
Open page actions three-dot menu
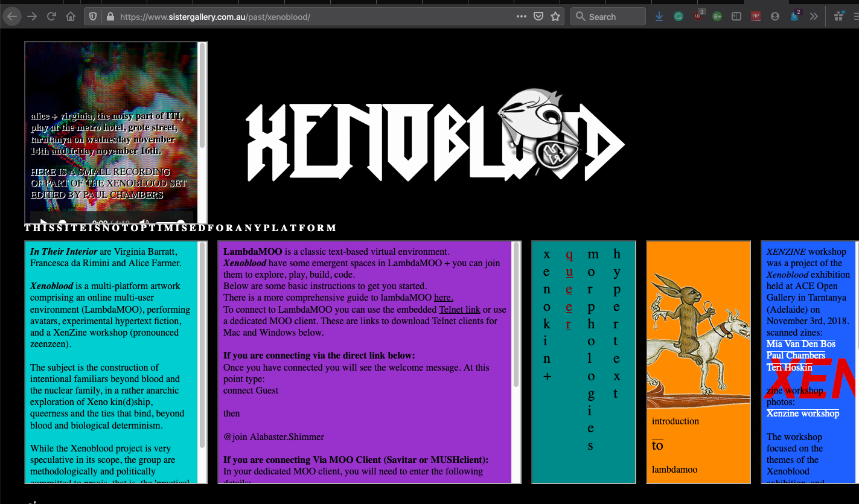pyautogui.click(x=522, y=17)
